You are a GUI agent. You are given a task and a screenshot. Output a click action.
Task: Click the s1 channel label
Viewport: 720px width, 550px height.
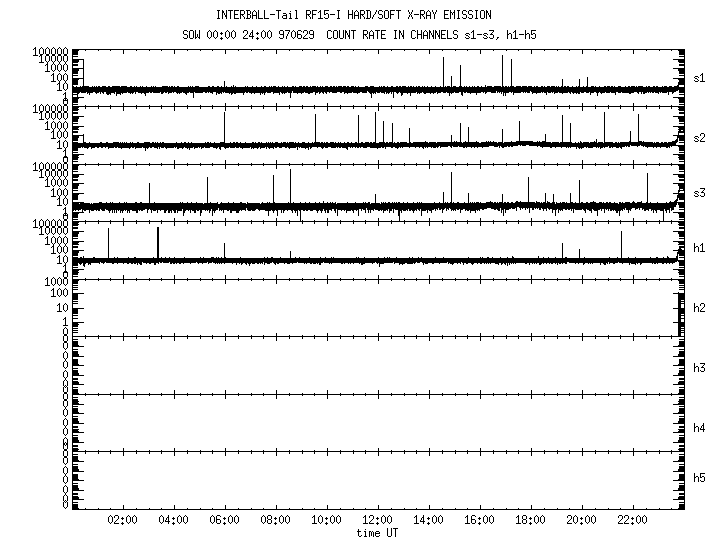(x=700, y=78)
